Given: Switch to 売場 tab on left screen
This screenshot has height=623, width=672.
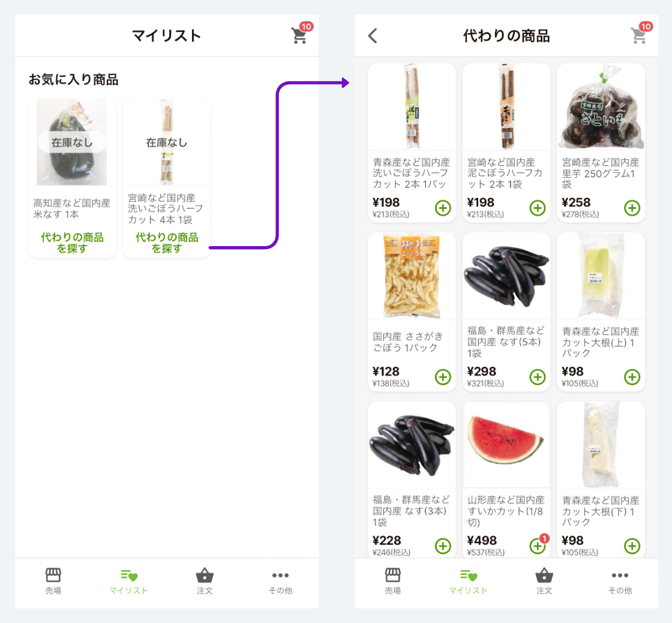Looking at the screenshot, I should [x=53, y=581].
